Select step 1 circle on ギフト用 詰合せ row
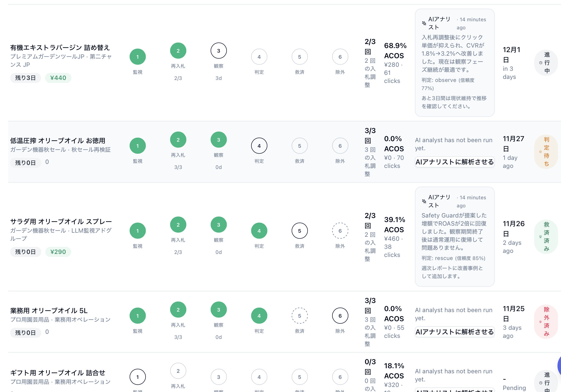Viewport: 561px width, 392px height. [137, 377]
